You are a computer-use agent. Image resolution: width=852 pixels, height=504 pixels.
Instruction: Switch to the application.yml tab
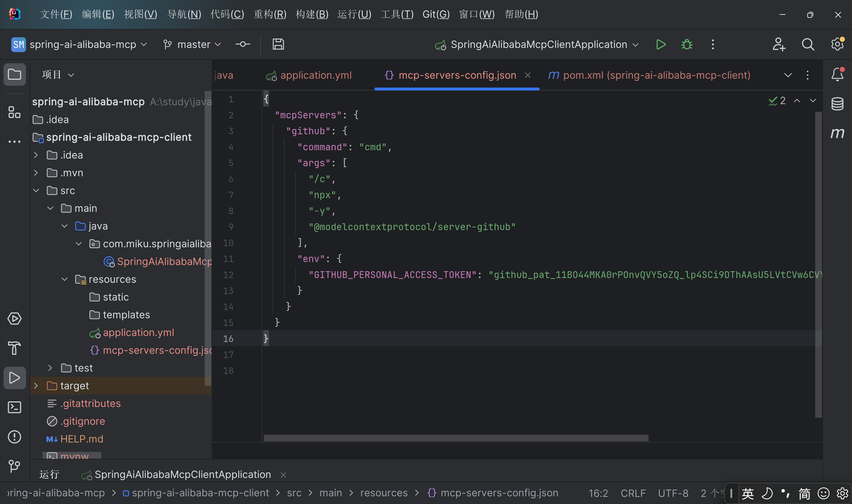tap(315, 75)
